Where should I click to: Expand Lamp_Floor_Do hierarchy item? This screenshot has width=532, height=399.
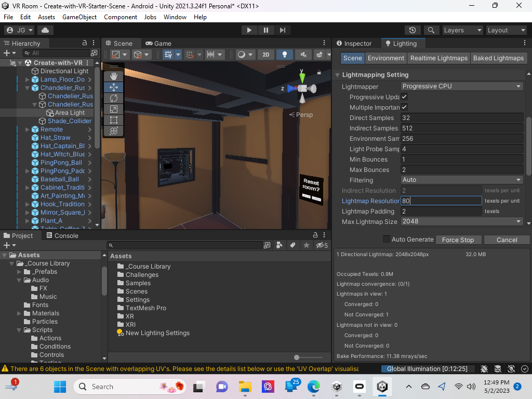[x=27, y=79]
